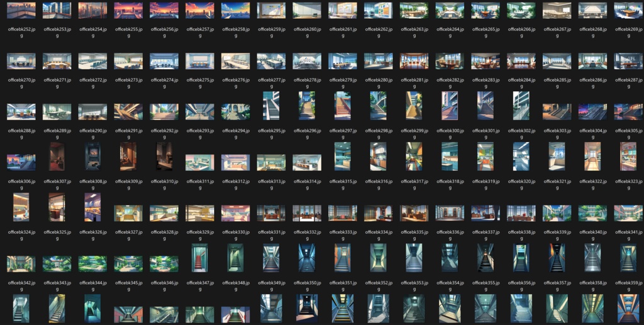Select the officebk356.jpg thumbnail
Image resolution: width=644 pixels, height=325 pixels.
[521, 258]
